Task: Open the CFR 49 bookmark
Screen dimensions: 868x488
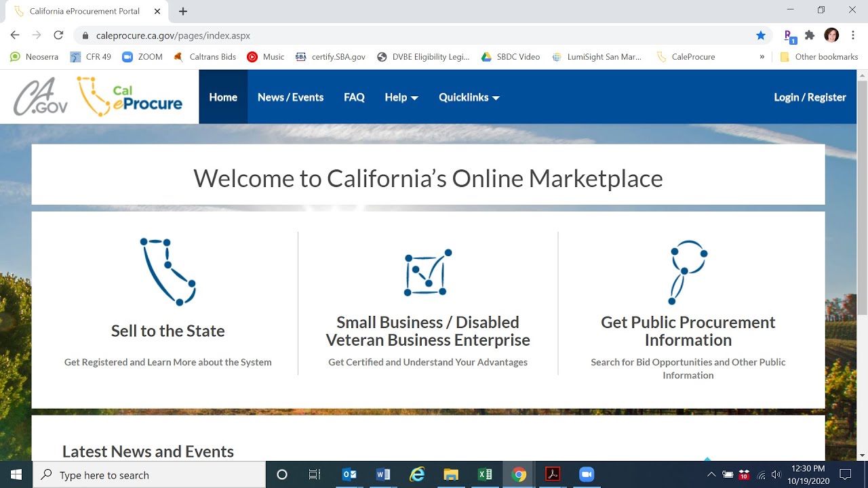Action: point(90,57)
